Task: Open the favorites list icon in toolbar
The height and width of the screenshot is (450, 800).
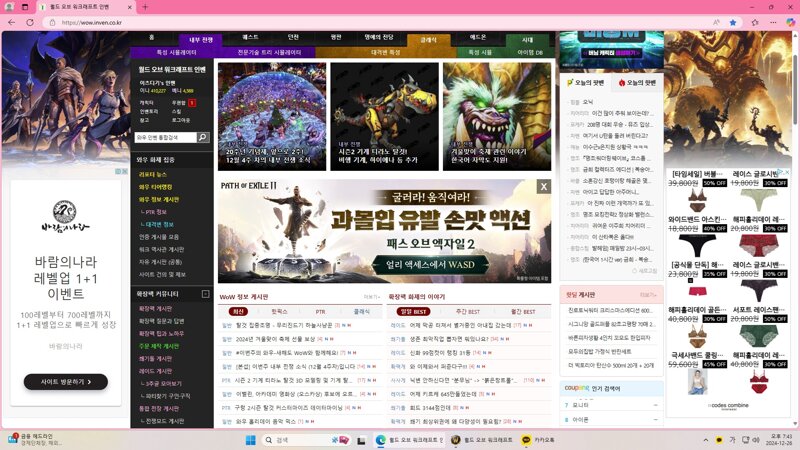Action: click(x=755, y=22)
